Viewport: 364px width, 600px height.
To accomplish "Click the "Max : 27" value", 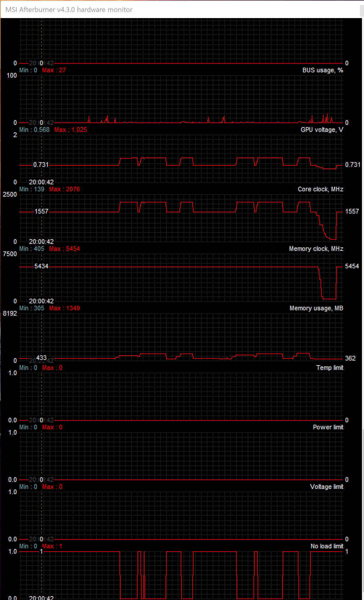I will 54,70.
